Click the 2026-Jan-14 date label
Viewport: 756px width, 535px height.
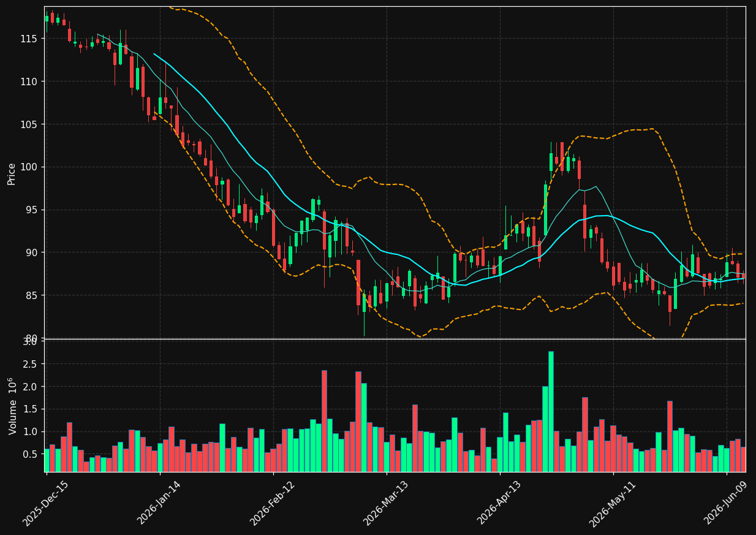pyautogui.click(x=160, y=503)
